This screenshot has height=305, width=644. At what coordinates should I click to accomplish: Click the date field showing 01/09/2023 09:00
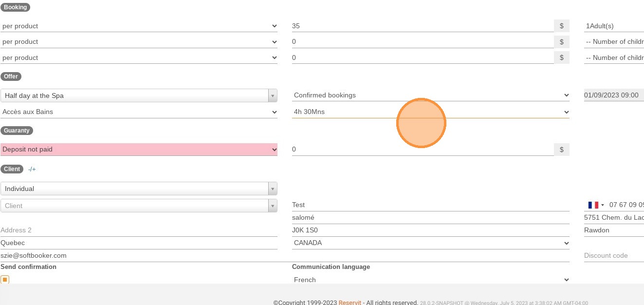[x=614, y=95]
